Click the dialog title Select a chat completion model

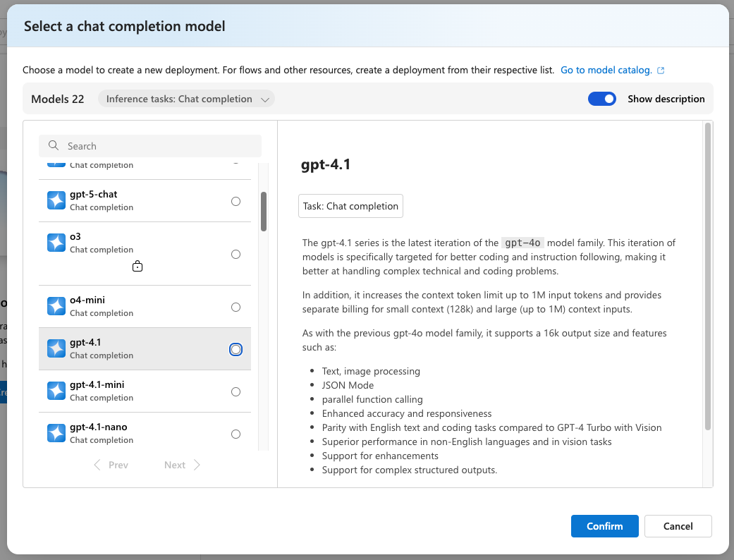pos(125,26)
